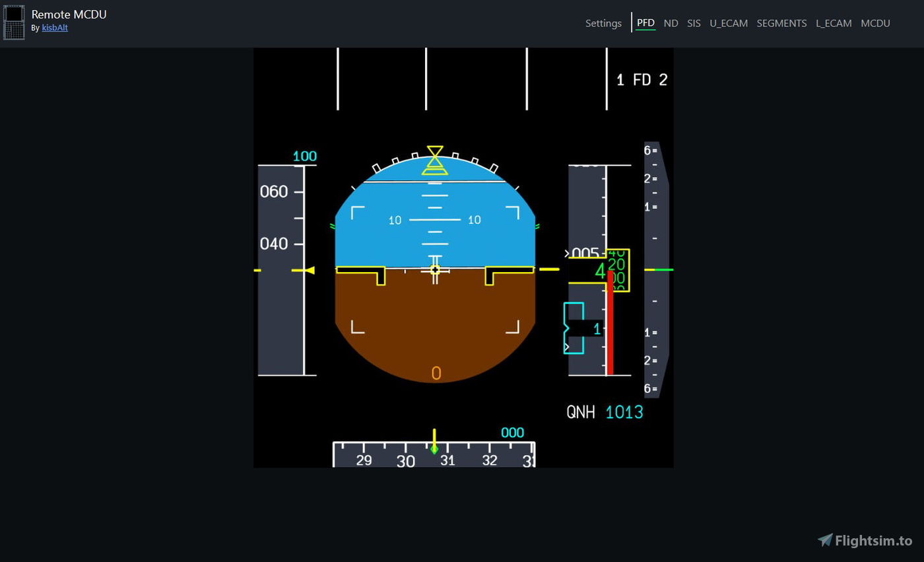The image size is (924, 562).
Task: Click the kisbAlt author link
Action: click(55, 28)
